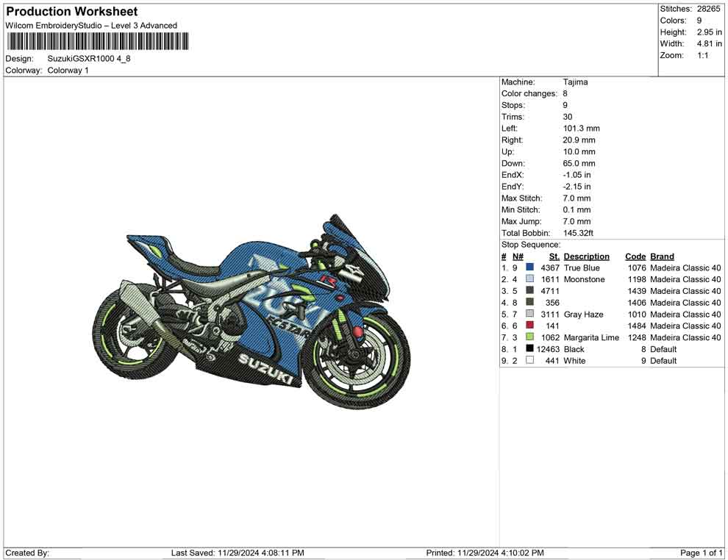Viewport: 728px width, 560px height.
Task: Click design name SuzukiGSXR1000 4_8
Action: pos(89,59)
